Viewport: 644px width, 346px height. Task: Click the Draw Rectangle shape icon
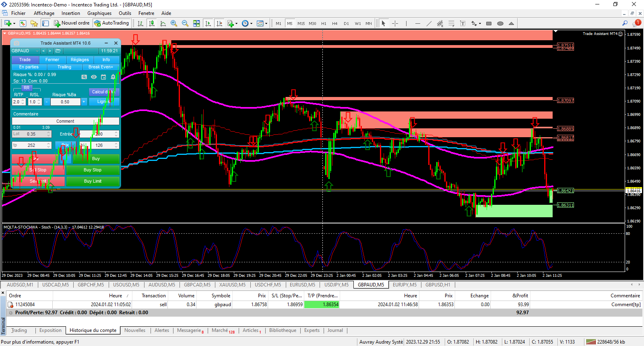(x=489, y=23)
